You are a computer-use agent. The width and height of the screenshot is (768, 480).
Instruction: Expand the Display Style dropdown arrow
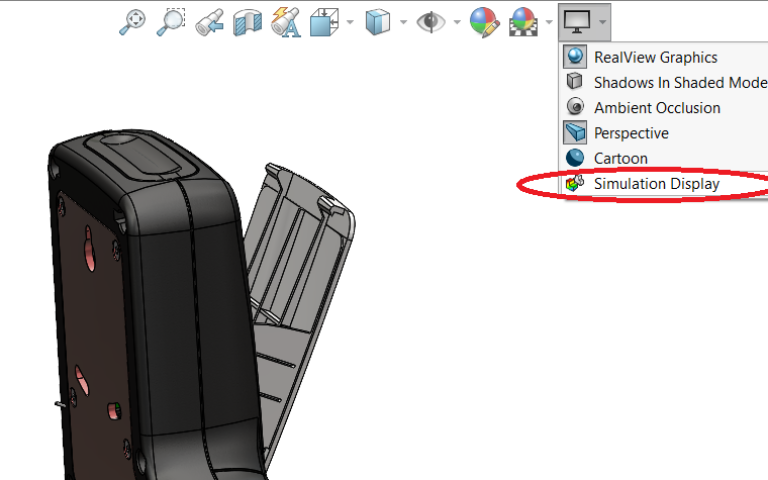click(402, 21)
